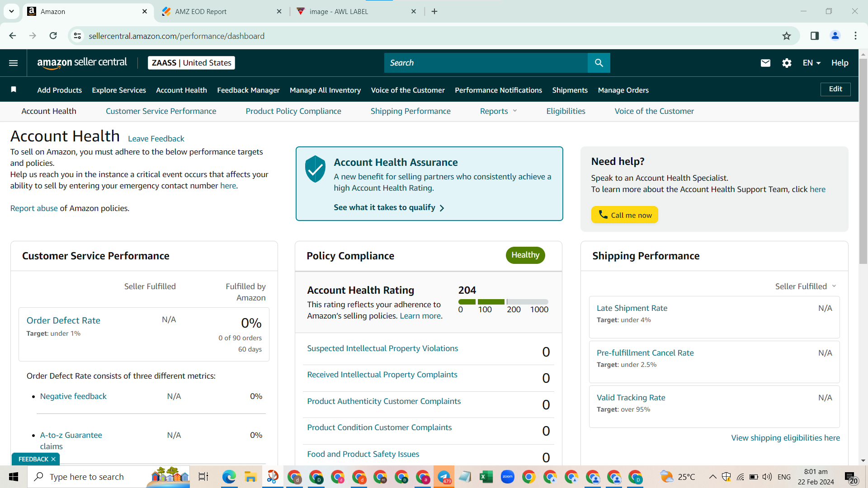The width and height of the screenshot is (868, 488).
Task: Open the Windows Start menu
Action: (14, 477)
